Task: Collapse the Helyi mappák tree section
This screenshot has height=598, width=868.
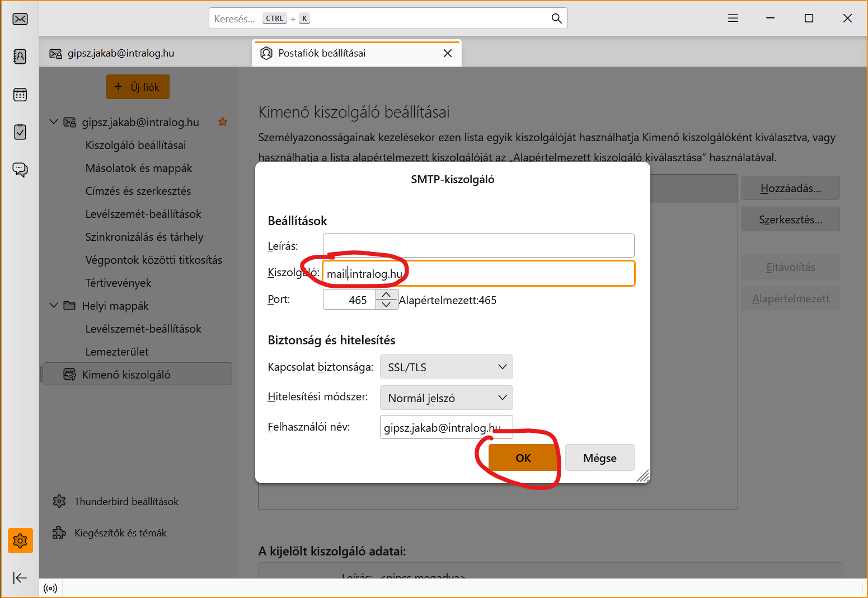Action: pyautogui.click(x=54, y=306)
